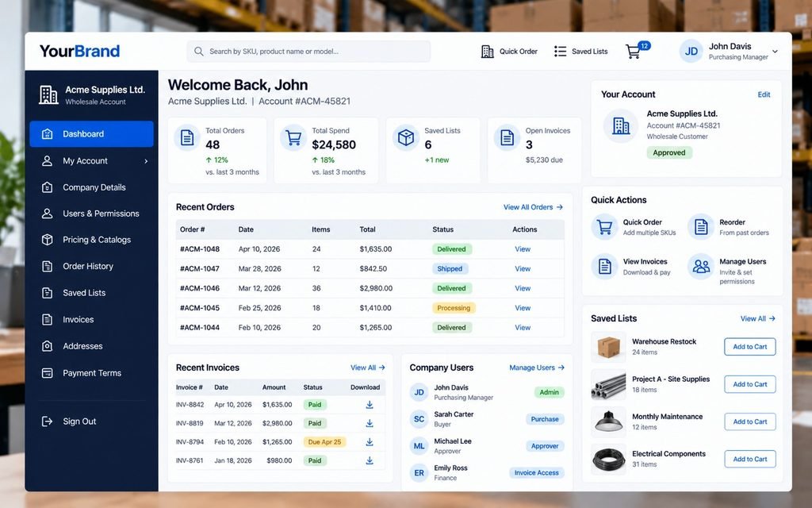View order #ACM-1047

pos(523,268)
